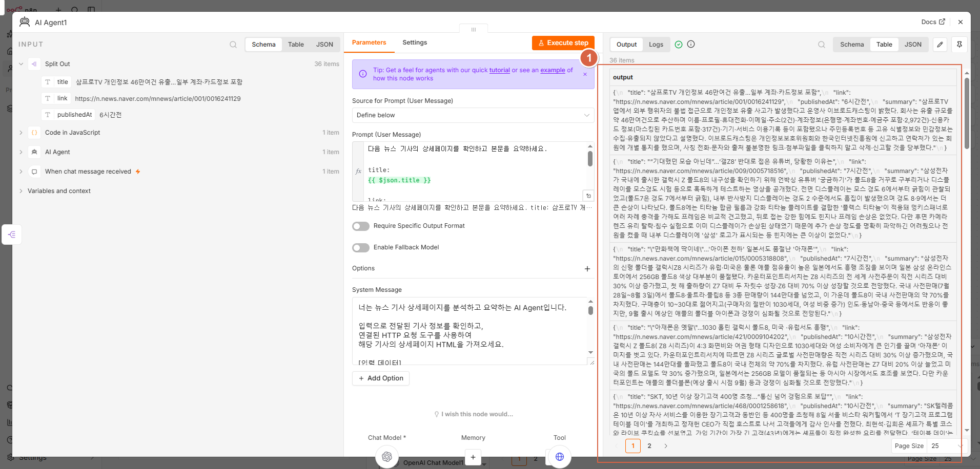Expand the AI Agent input node

tap(21, 152)
